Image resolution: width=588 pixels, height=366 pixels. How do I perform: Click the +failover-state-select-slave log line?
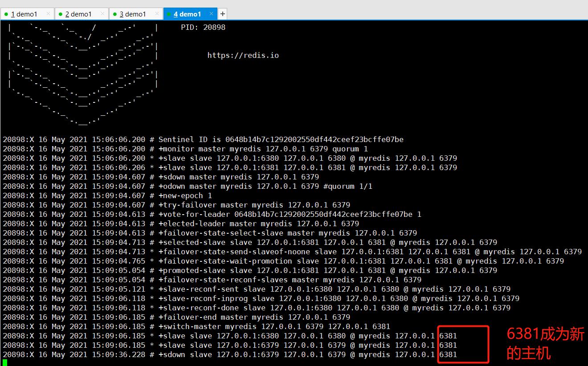coord(210,233)
